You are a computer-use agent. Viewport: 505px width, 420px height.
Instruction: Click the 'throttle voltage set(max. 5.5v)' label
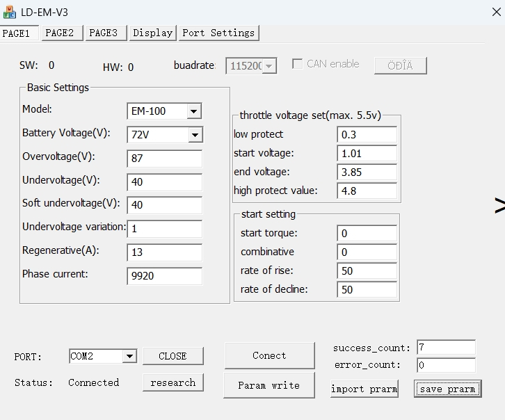coord(310,115)
